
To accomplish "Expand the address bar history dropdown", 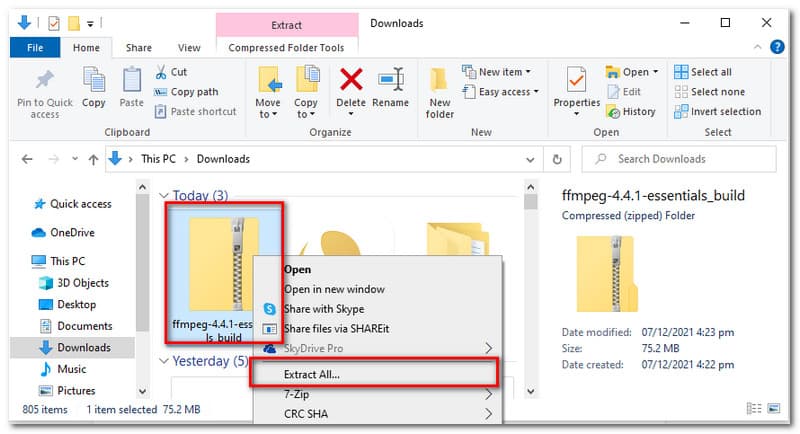I will [530, 160].
